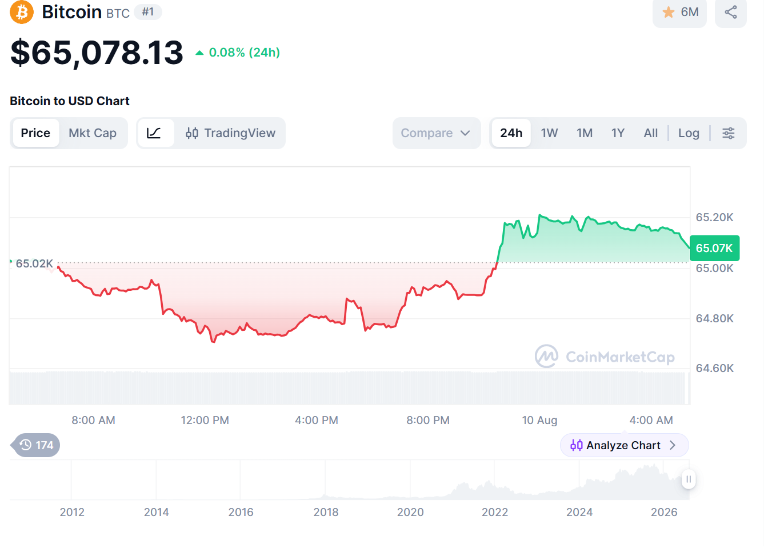This screenshot has height=547, width=764.
Task: Click the Compare dropdown chevron arrow
Action: coord(465,133)
